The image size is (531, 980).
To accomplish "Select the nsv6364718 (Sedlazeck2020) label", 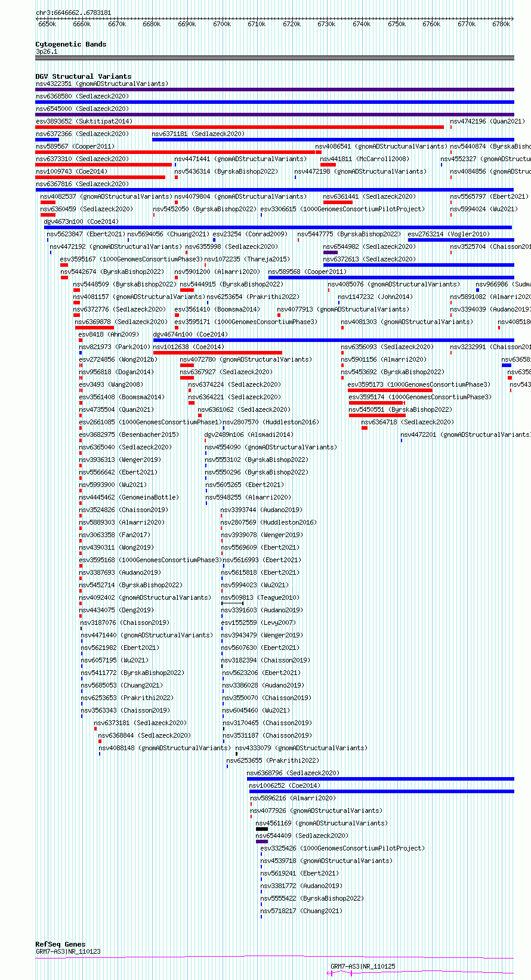I will coord(407,422).
